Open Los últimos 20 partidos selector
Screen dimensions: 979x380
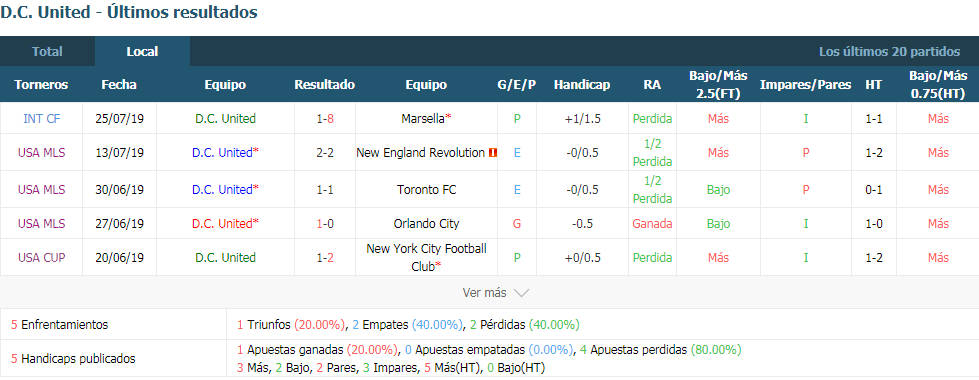(889, 51)
